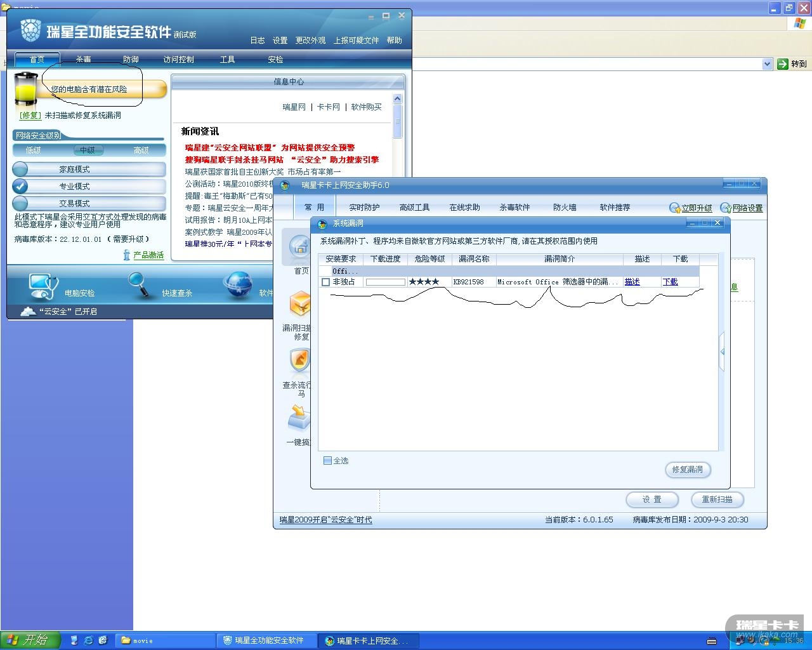Open 设置 menu in Rising header
Viewport: 812px width, 650px height.
click(x=280, y=41)
